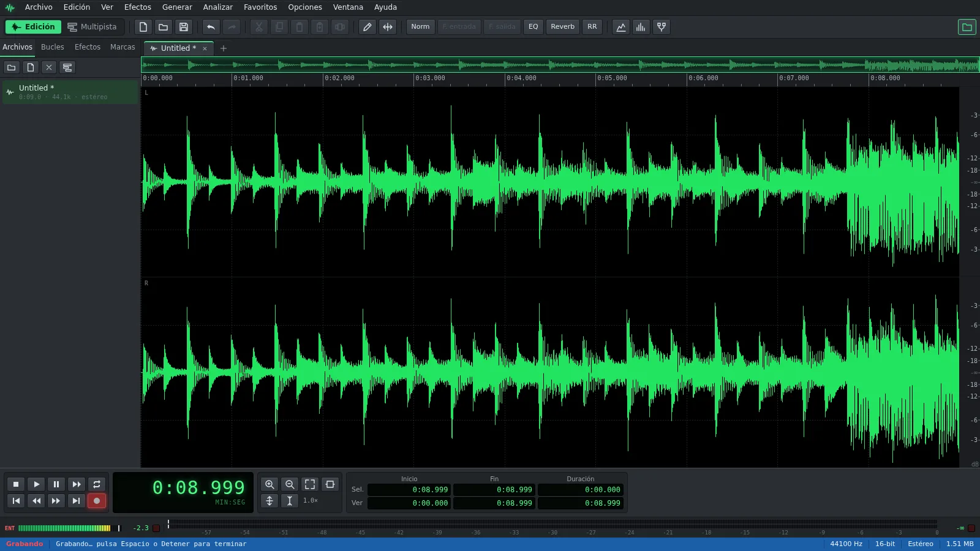Click the 0:04.000 mark on the timeline ruler
Image resolution: width=980 pixels, height=551 pixels.
(521, 78)
